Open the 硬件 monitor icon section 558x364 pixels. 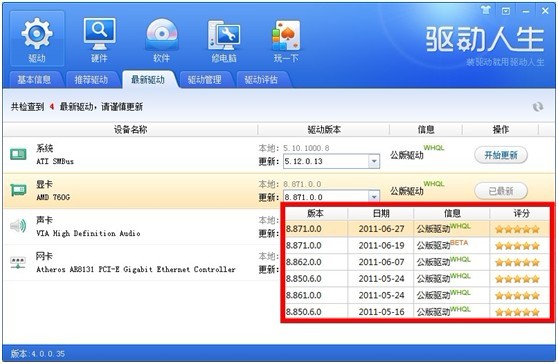99,38
